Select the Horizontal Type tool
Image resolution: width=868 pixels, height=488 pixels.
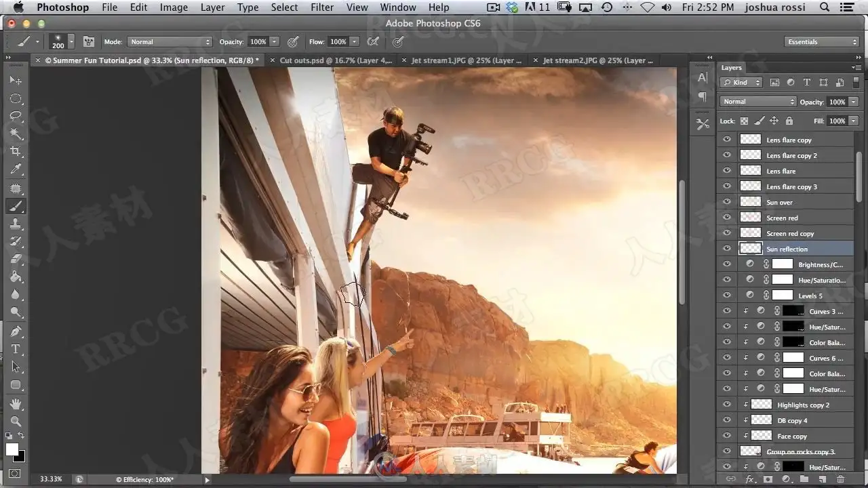pyautogui.click(x=16, y=349)
